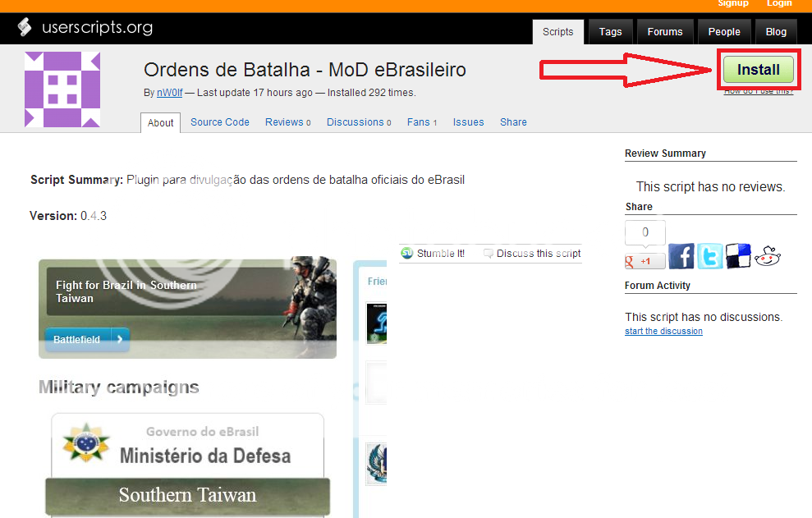The width and height of the screenshot is (812, 518).
Task: Show the Fans tab
Action: click(422, 122)
